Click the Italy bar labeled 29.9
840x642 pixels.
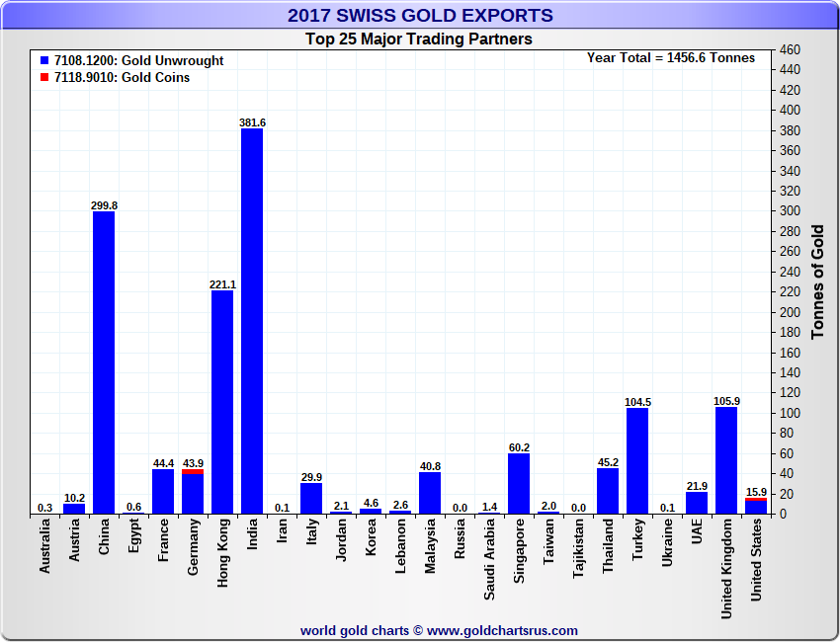[311, 499]
